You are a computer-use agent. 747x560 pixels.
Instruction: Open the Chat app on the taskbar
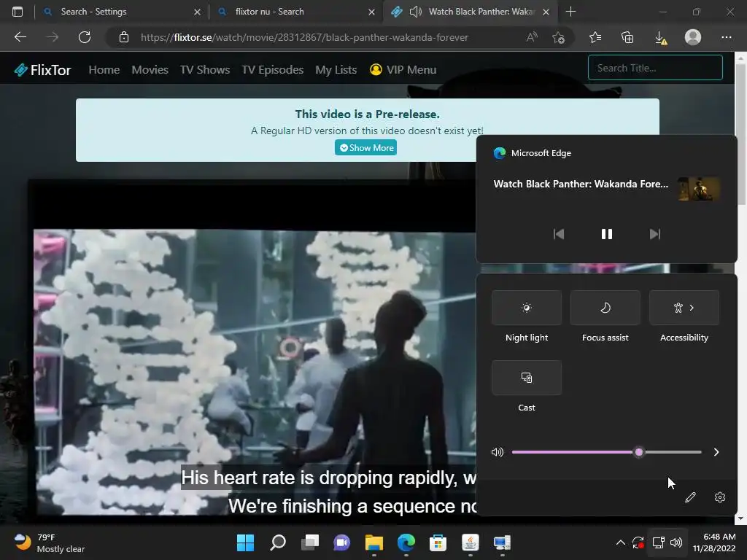pos(341,542)
